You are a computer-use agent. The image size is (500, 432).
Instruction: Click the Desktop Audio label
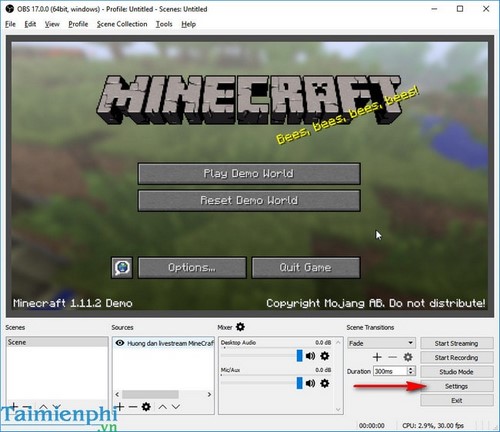tap(238, 343)
